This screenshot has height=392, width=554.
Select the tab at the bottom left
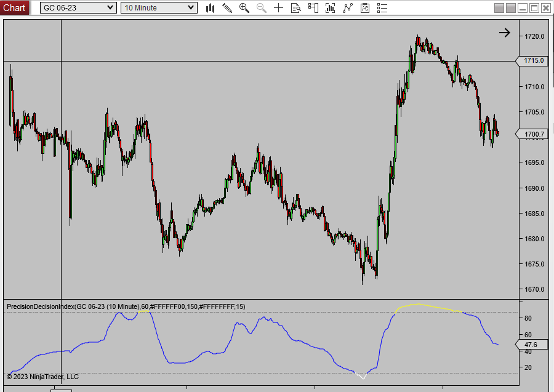(x=62, y=389)
